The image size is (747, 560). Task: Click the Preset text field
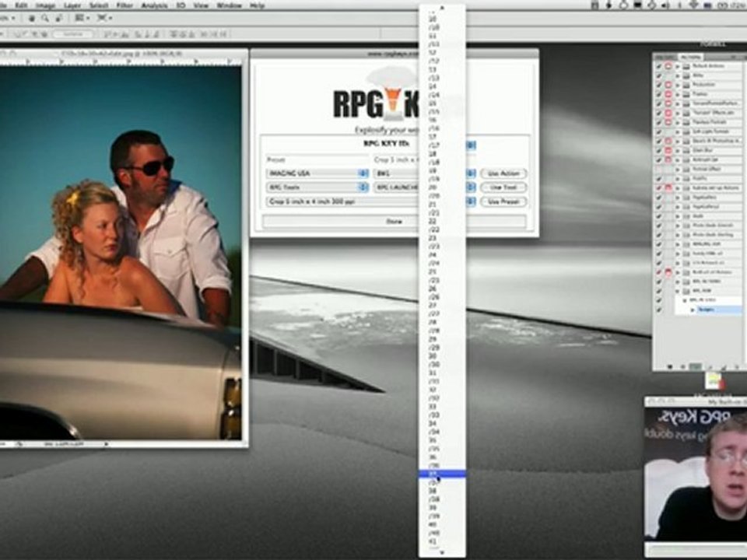(317, 159)
